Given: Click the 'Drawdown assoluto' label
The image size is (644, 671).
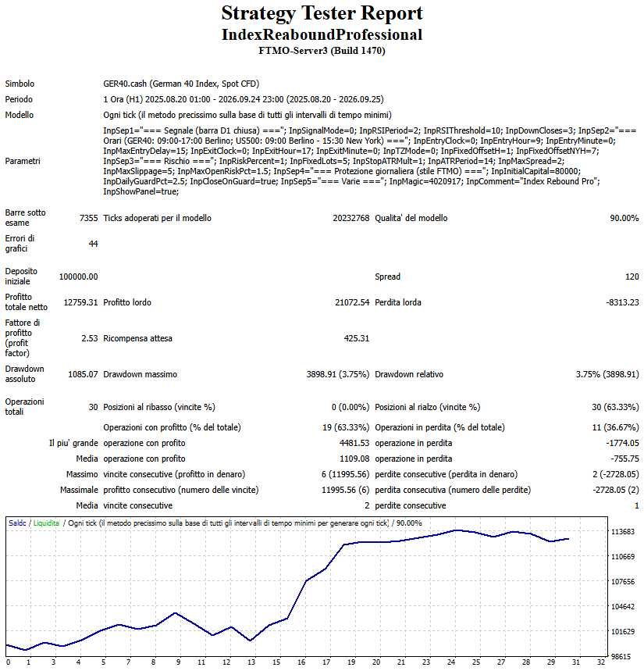Looking at the screenshot, I should [x=25, y=374].
